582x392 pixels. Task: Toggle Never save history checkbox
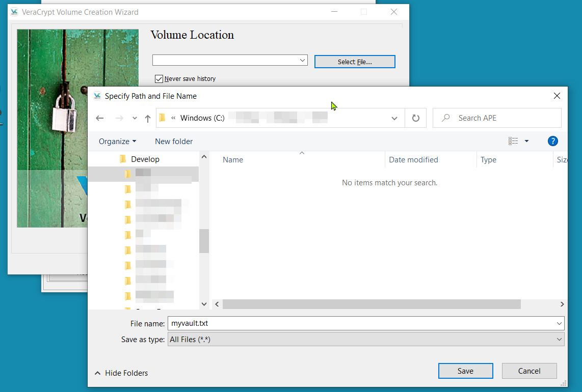(159, 78)
